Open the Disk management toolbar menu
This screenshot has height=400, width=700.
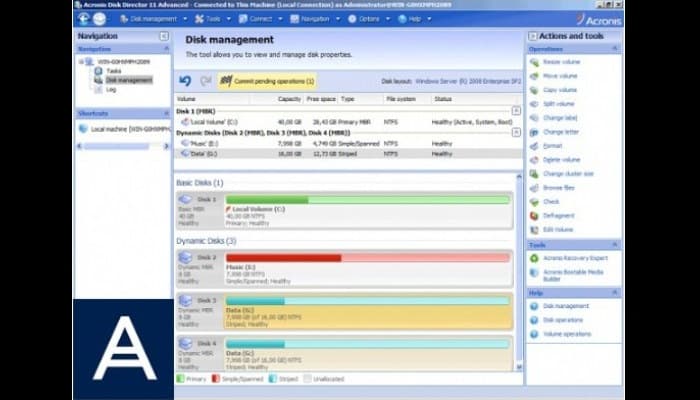154,19
